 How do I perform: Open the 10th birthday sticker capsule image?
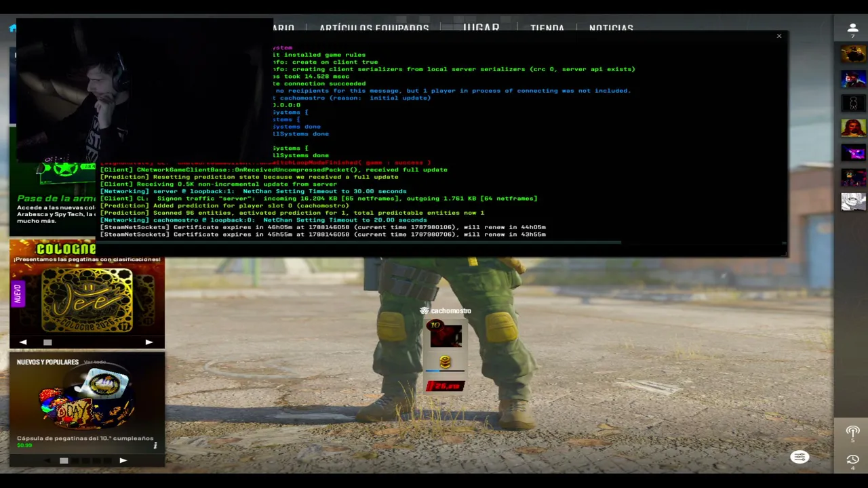[86, 399]
